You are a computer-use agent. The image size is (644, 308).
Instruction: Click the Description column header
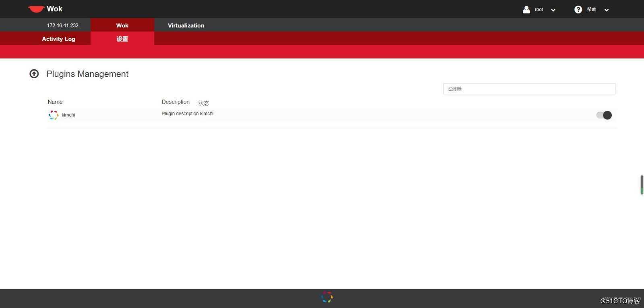pyautogui.click(x=175, y=102)
